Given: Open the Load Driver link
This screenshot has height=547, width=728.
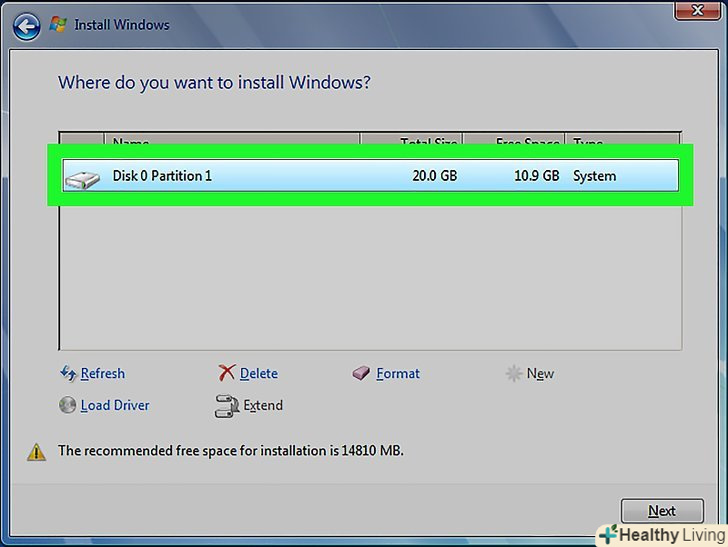Looking at the screenshot, I should (115, 405).
